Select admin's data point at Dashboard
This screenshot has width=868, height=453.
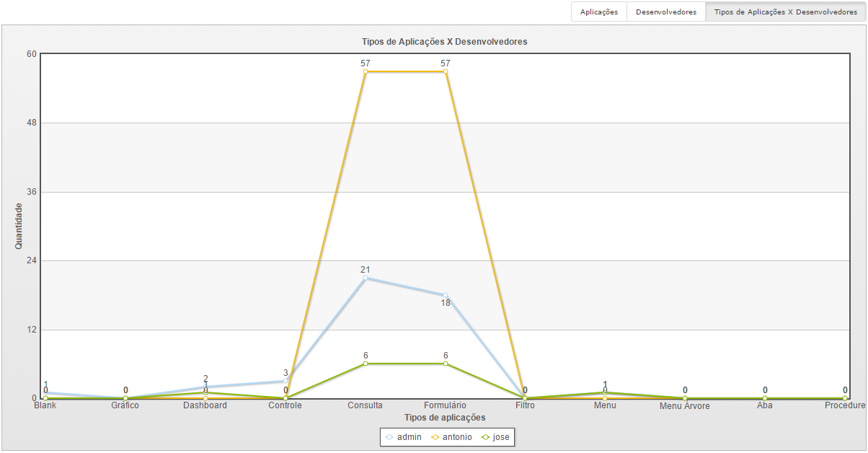(205, 387)
